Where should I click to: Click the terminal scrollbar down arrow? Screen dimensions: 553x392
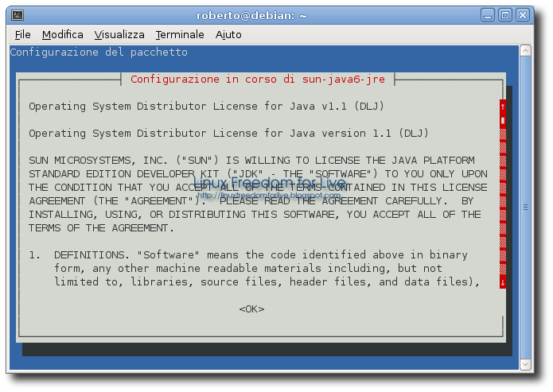tap(525, 364)
